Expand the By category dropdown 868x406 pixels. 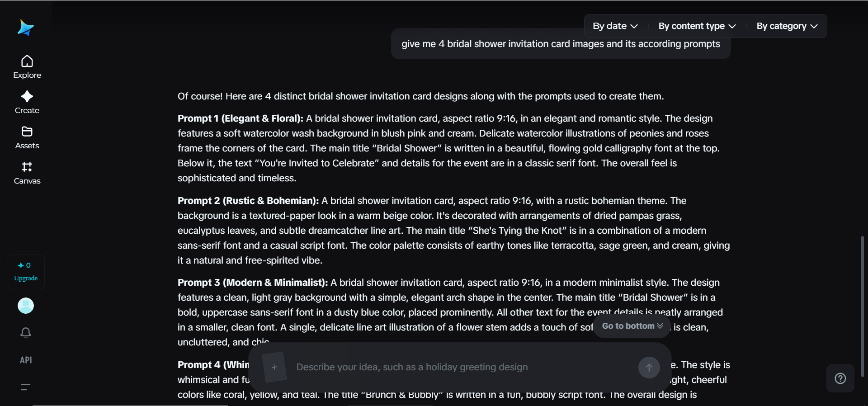[x=787, y=26]
